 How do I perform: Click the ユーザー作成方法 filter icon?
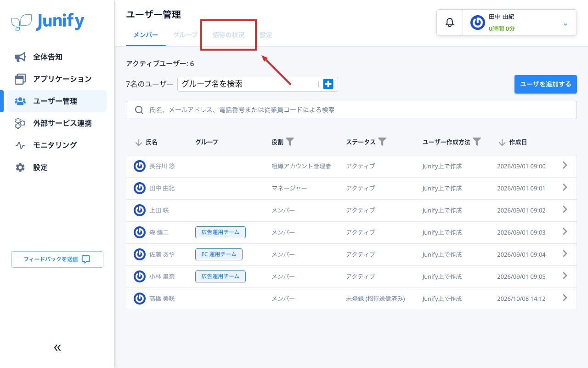pos(477,142)
